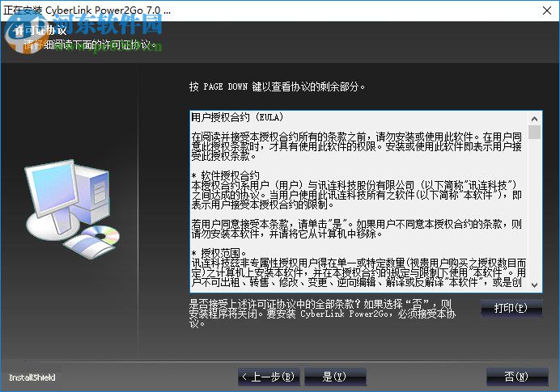Click the 'PAGE DOWN' instruction text
This screenshot has height=392, width=560.
(x=277, y=86)
